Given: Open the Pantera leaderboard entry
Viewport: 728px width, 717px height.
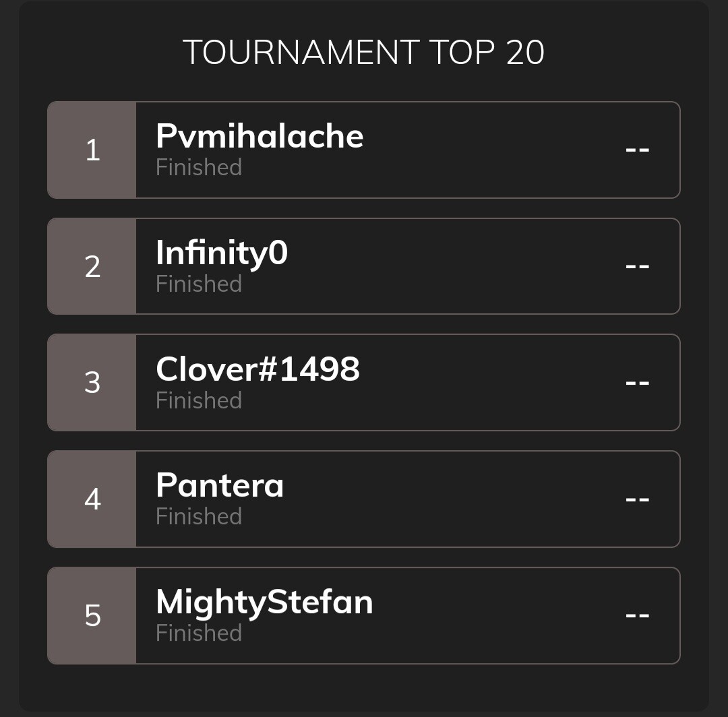Looking at the screenshot, I should coord(363,499).
